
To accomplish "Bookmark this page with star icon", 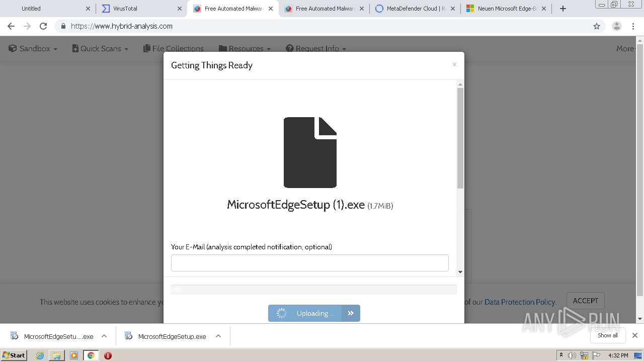I will [597, 26].
